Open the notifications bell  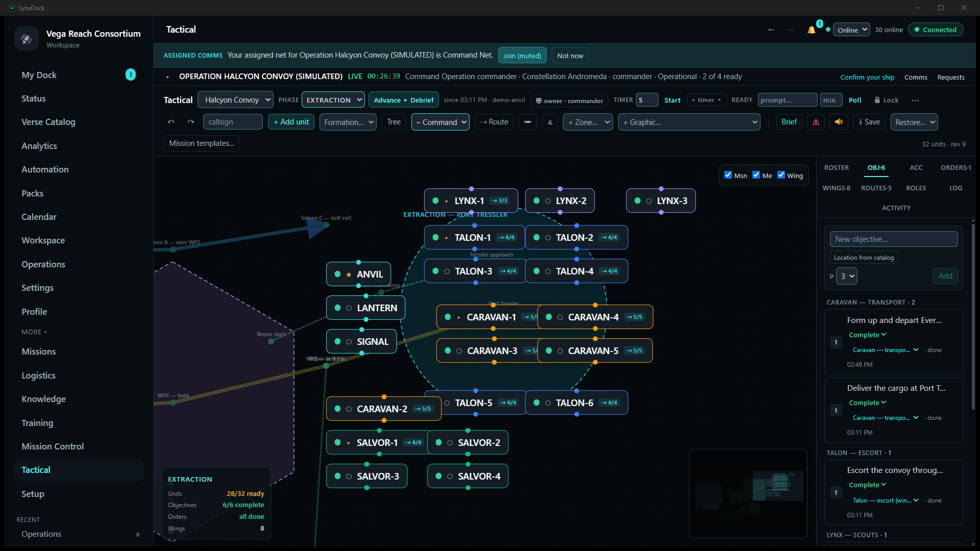coord(811,30)
